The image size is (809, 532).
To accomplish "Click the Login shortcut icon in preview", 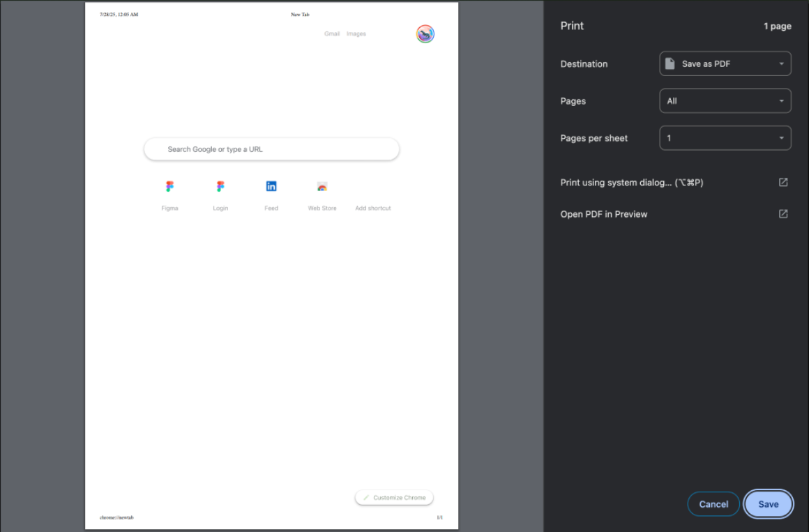I will point(220,186).
